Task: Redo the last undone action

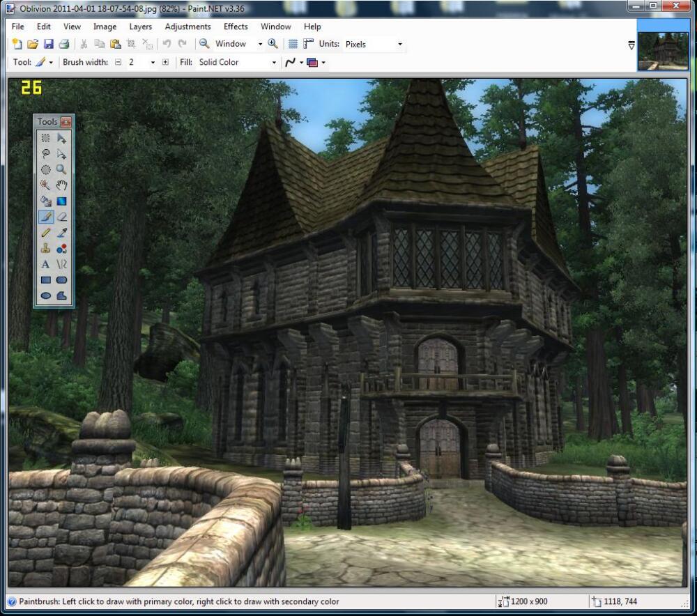Action: point(182,44)
